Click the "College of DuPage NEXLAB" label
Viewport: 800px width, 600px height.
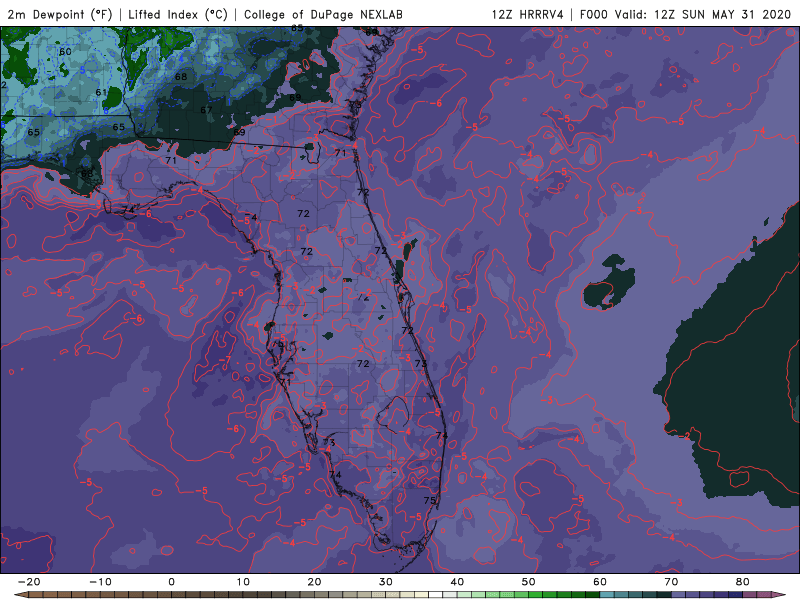[x=323, y=14]
